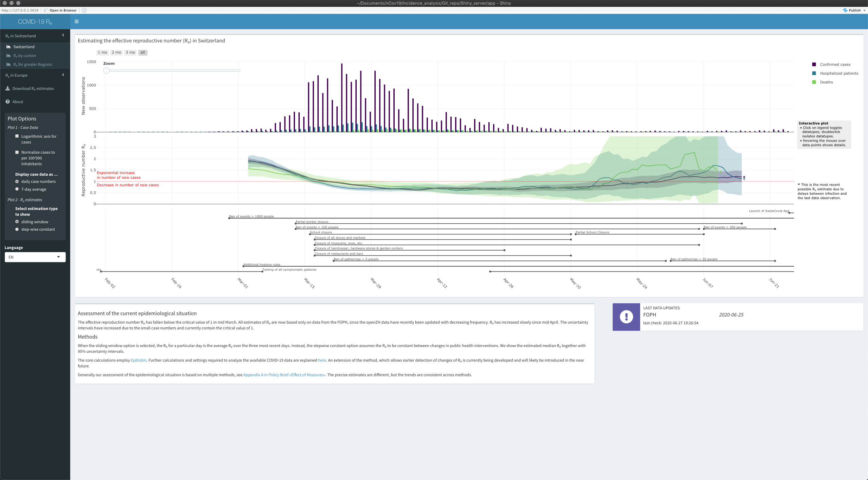Select the 7-day average radio option
Viewport: 868px width, 480px height.
pyautogui.click(x=17, y=189)
